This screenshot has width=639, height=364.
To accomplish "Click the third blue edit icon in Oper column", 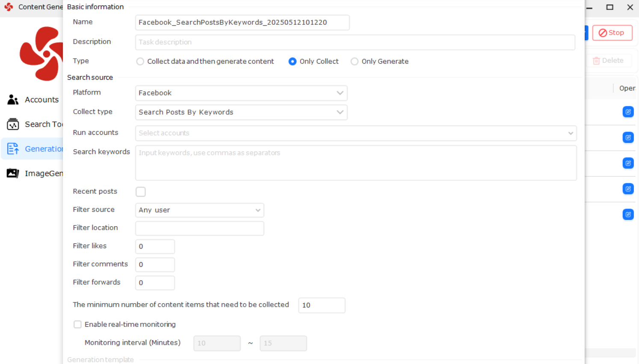I will pos(628,163).
